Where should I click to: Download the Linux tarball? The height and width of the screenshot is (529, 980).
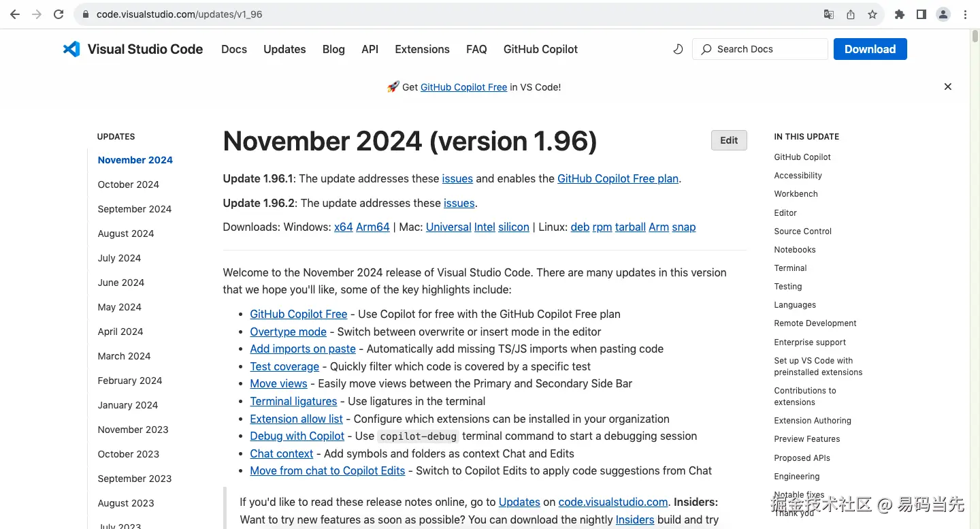(630, 227)
